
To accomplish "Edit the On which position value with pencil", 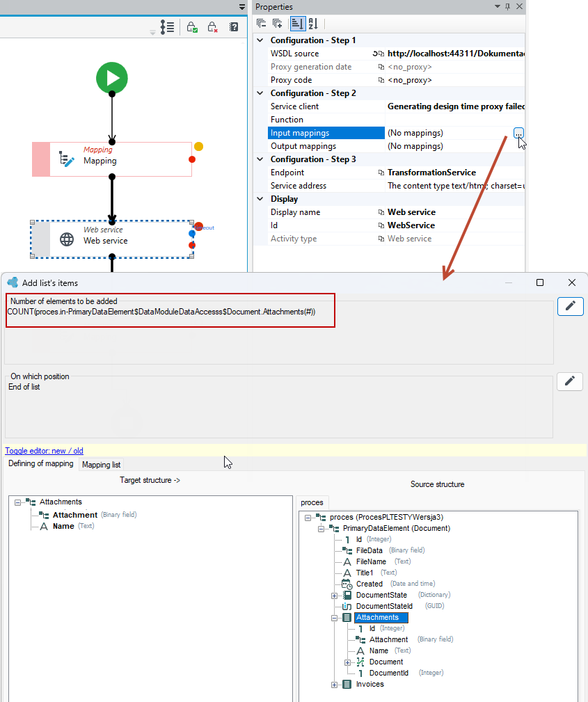I will tap(570, 381).
